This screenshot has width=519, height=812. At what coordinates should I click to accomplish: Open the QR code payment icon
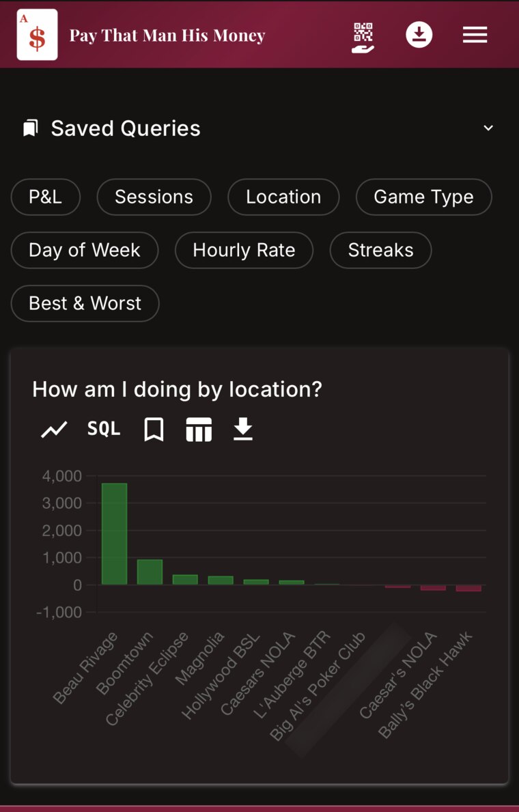pos(363,38)
